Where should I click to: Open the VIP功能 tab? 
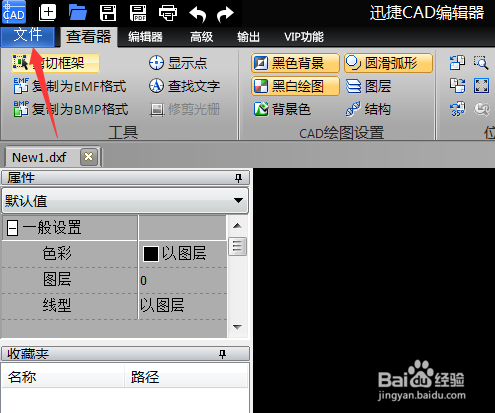pyautogui.click(x=304, y=37)
